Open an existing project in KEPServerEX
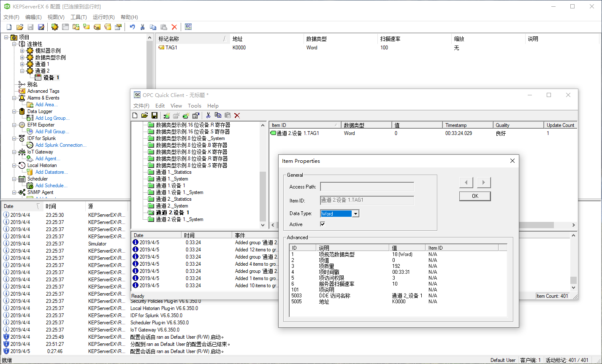602x364 pixels. [x=20, y=27]
